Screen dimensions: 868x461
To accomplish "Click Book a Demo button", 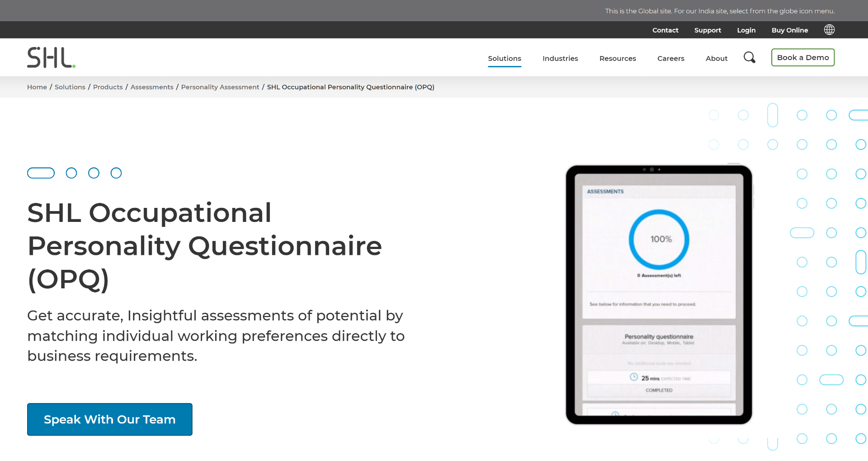I will (802, 57).
